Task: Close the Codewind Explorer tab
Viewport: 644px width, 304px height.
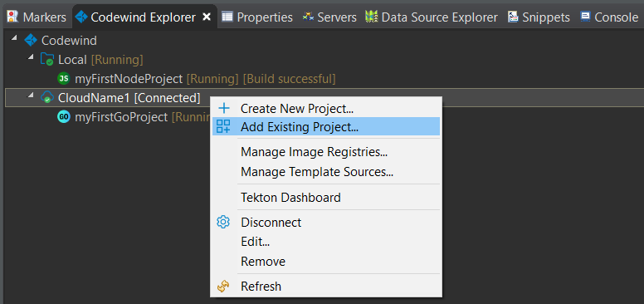Action: tap(207, 17)
